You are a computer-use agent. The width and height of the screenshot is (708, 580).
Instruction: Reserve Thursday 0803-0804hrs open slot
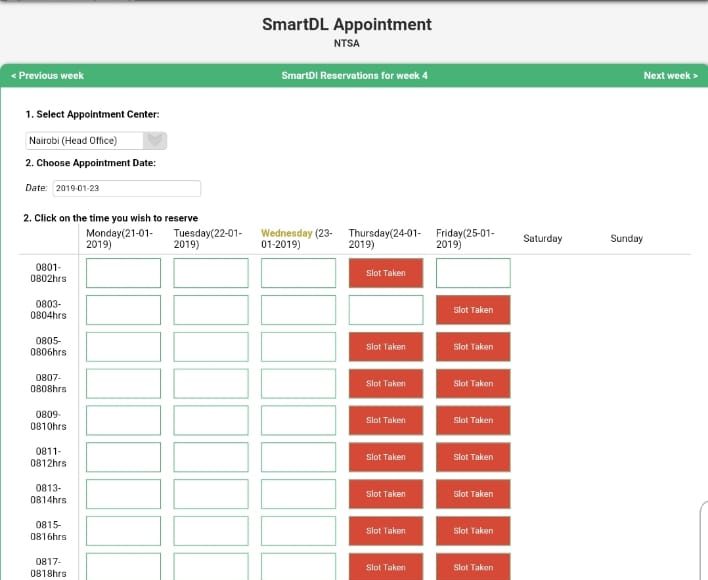(386, 310)
